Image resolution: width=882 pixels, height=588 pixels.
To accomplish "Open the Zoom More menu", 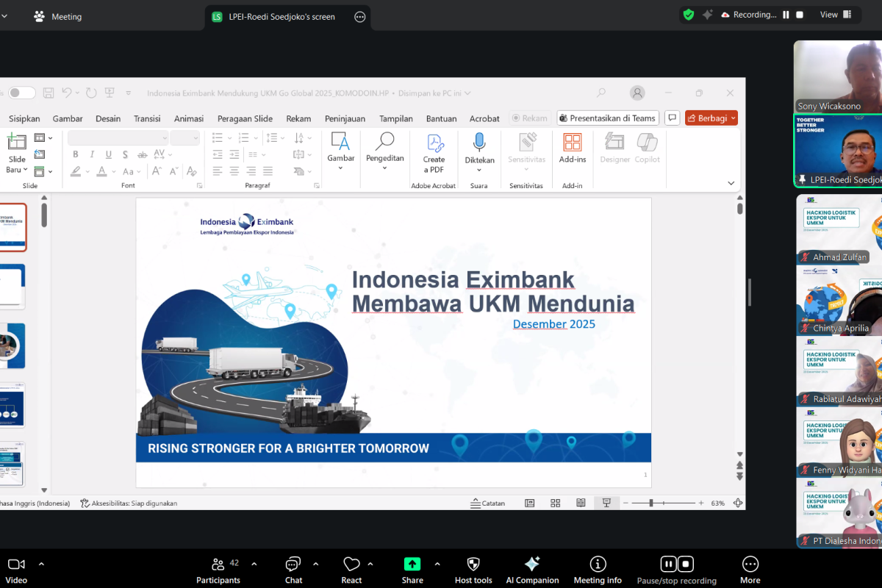I will [x=750, y=570].
